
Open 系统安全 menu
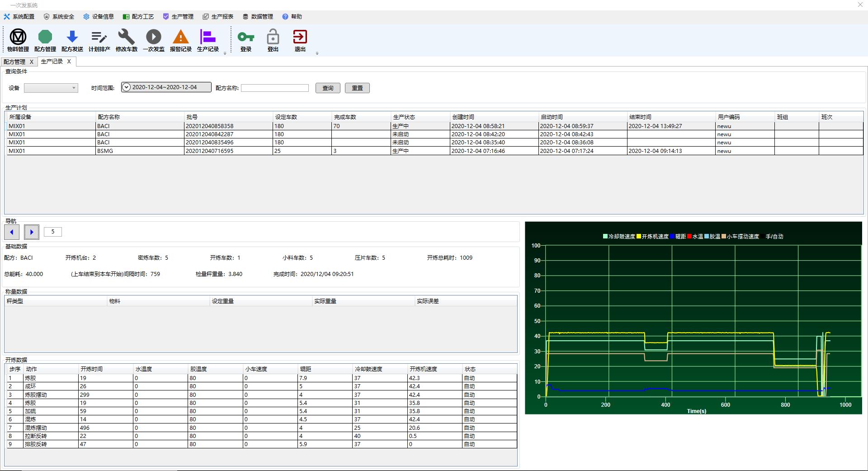pyautogui.click(x=59, y=17)
